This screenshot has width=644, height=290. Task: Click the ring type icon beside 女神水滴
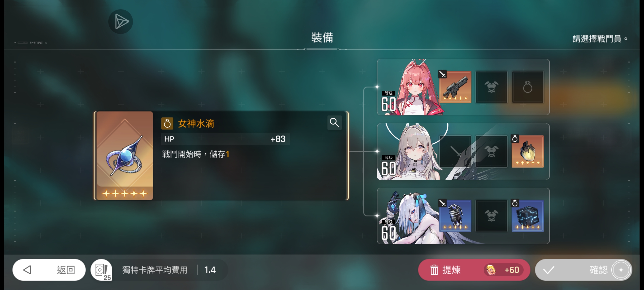(x=167, y=124)
